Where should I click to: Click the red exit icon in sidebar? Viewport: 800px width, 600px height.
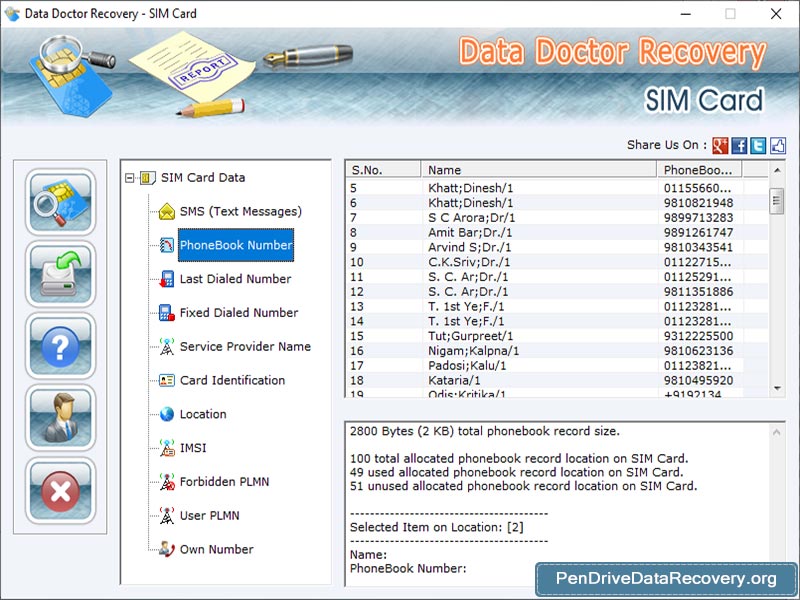tap(60, 491)
